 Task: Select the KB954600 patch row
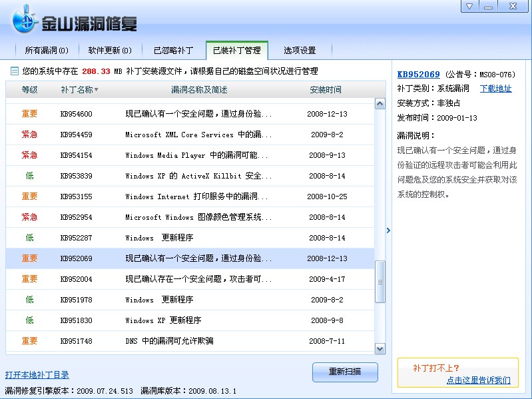pyautogui.click(x=190, y=114)
